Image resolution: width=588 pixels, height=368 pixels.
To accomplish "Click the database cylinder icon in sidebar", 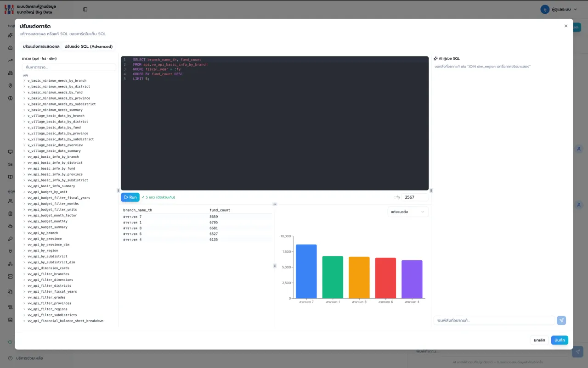I will [11, 320].
